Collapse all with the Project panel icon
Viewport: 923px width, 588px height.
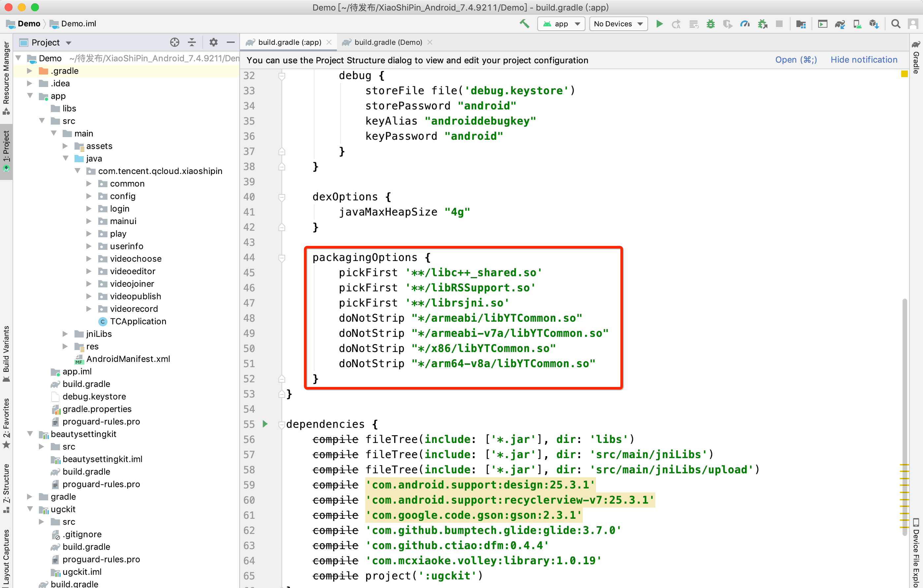tap(192, 42)
